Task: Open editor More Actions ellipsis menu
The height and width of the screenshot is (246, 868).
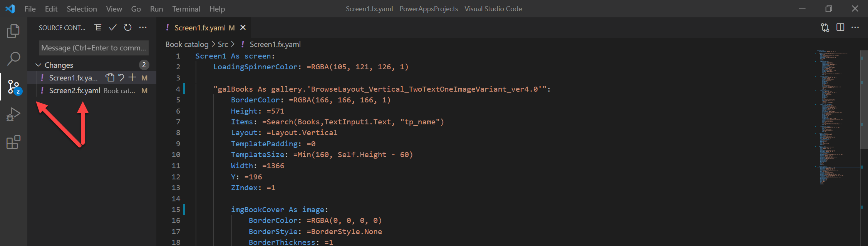Action: pyautogui.click(x=855, y=27)
